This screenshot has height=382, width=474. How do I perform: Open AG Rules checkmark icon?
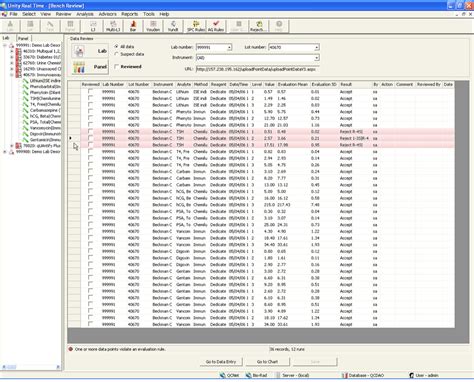pos(216,26)
